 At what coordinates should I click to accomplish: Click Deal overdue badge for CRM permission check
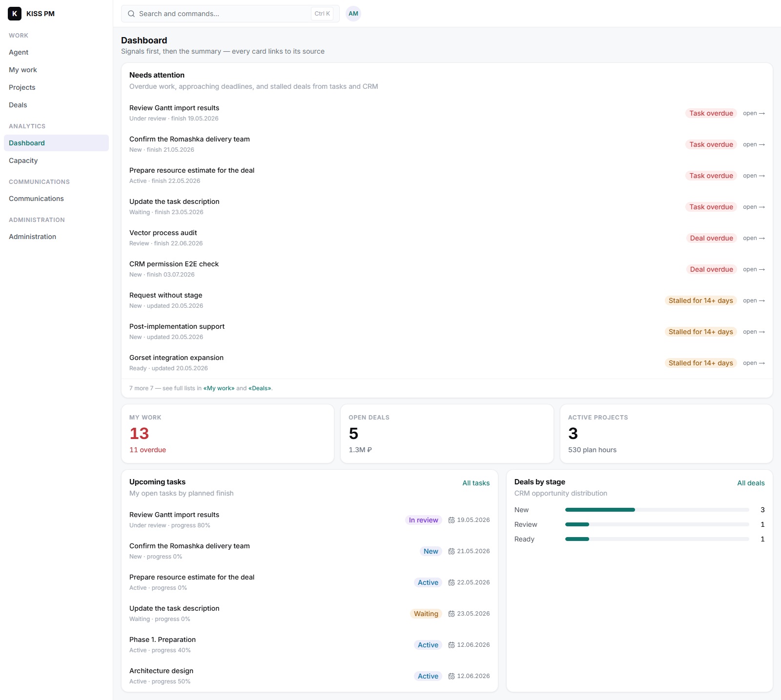711,269
